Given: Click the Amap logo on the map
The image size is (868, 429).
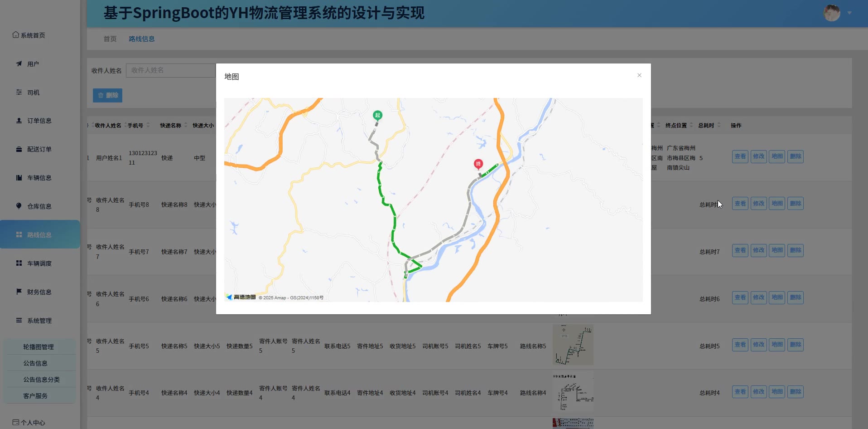Looking at the screenshot, I should coord(241,297).
